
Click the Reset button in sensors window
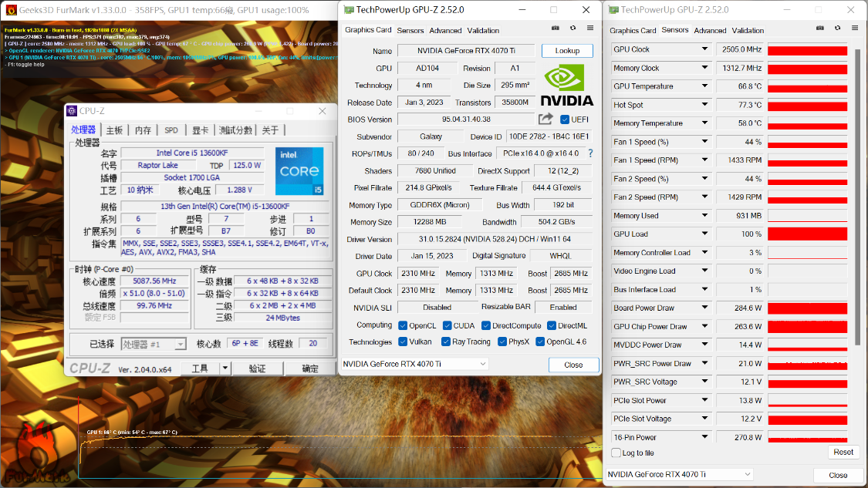[x=843, y=452]
